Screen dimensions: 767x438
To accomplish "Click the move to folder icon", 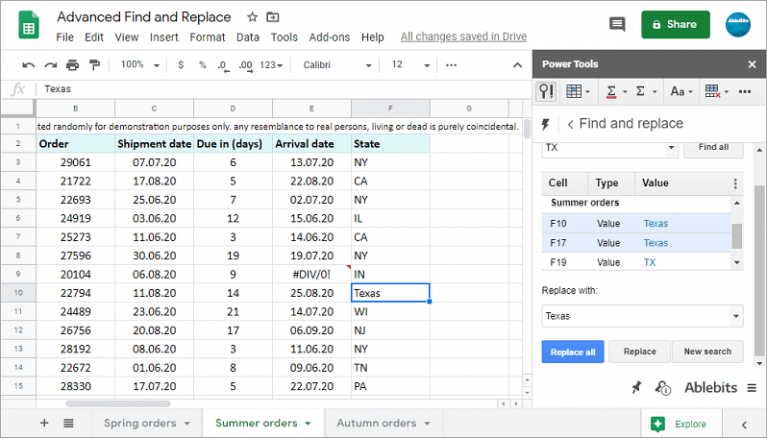I will tap(272, 17).
